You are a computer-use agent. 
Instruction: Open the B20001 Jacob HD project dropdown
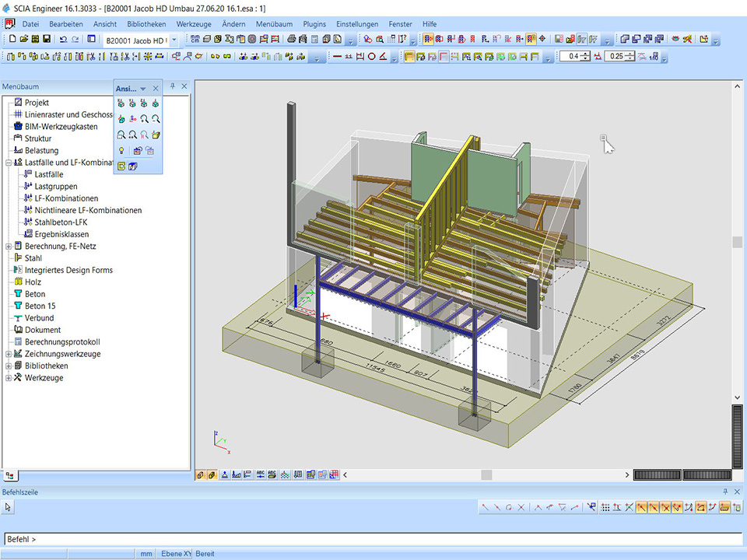tap(173, 40)
